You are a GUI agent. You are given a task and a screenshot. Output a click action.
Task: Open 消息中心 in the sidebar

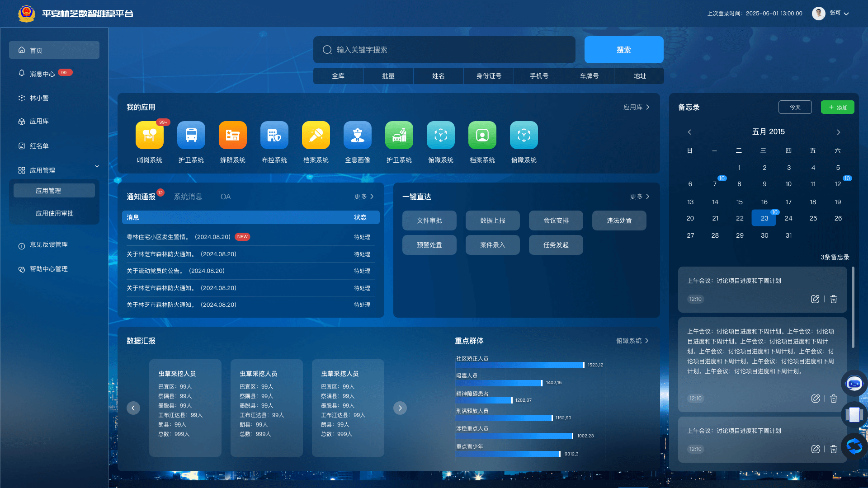42,74
